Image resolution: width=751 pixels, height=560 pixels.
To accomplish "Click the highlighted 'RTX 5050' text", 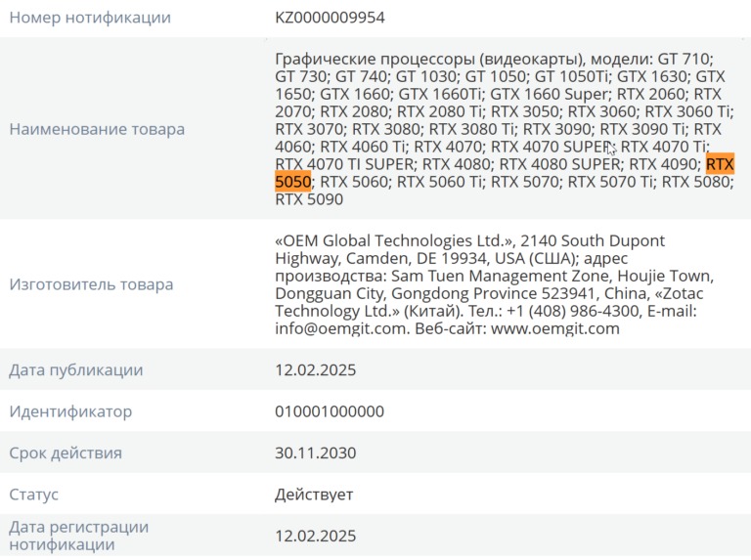I will (x=505, y=173).
